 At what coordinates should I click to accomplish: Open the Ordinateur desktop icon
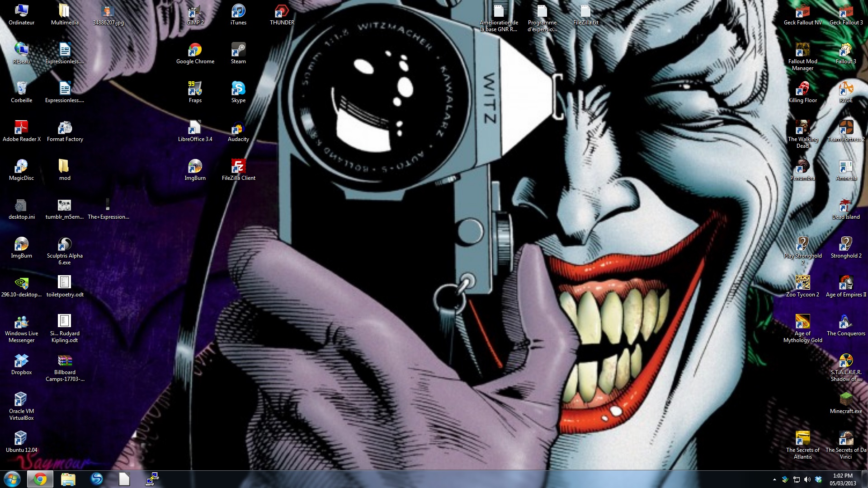coord(21,14)
